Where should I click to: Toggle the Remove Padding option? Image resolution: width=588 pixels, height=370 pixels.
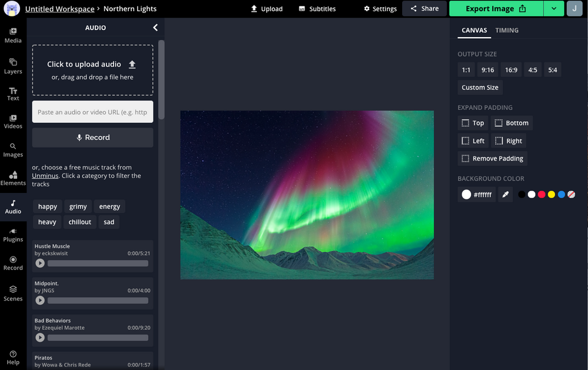point(492,158)
